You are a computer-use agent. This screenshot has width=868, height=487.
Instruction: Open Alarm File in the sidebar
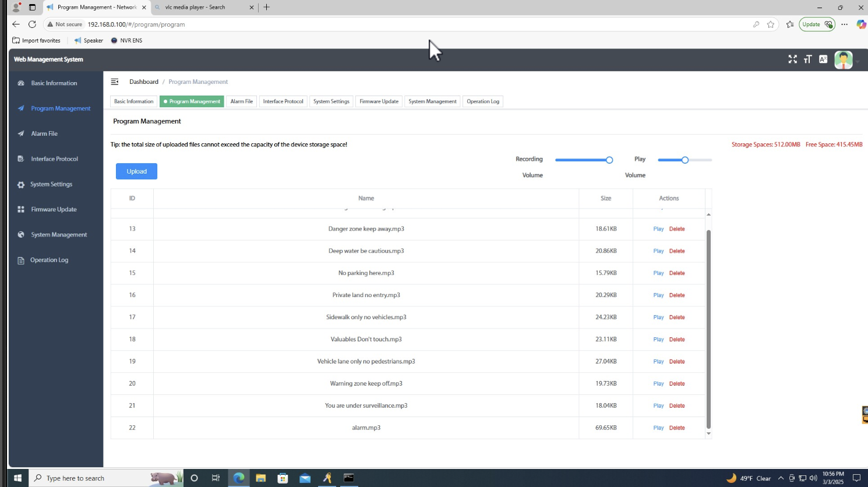44,133
